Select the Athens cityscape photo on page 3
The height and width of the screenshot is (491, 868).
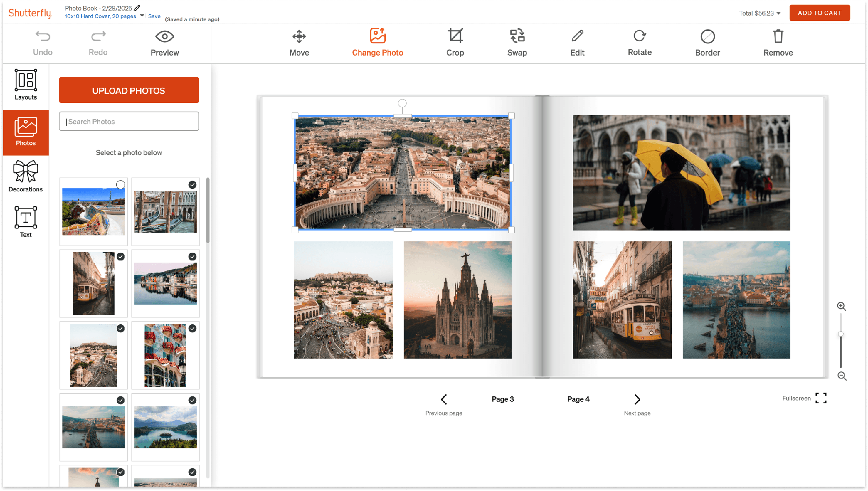[343, 300]
